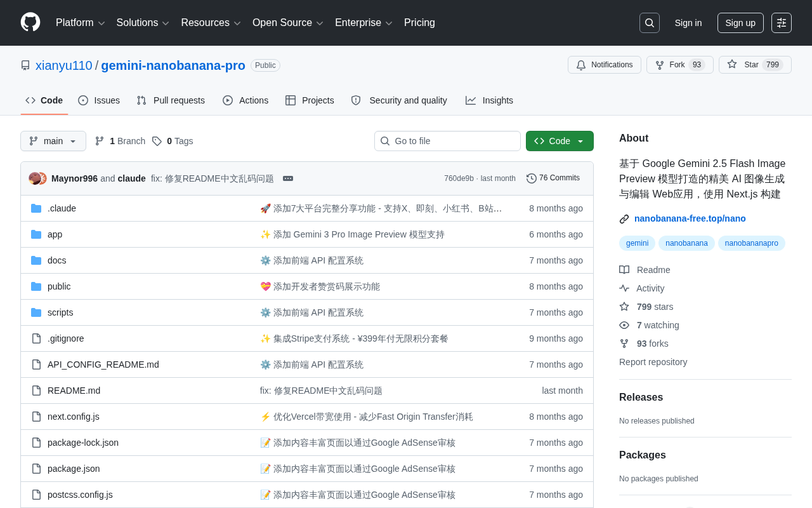
Task: Open API_CONFIG_README.md file
Action: (103, 364)
